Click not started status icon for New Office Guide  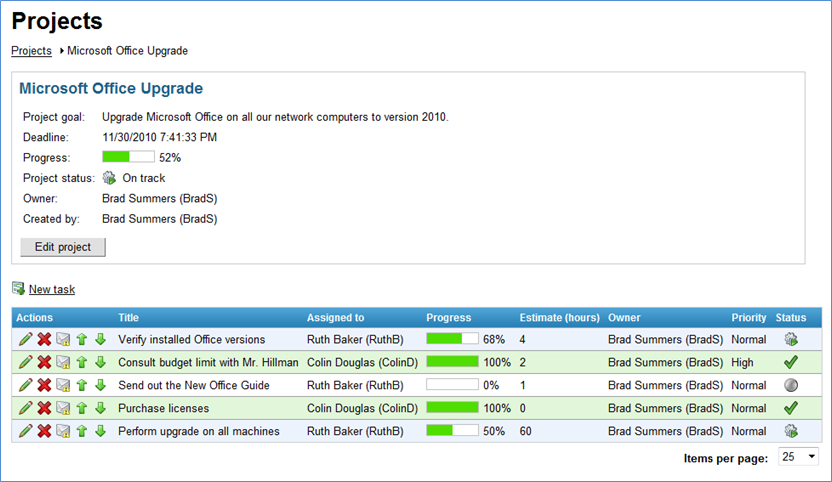coord(791,385)
